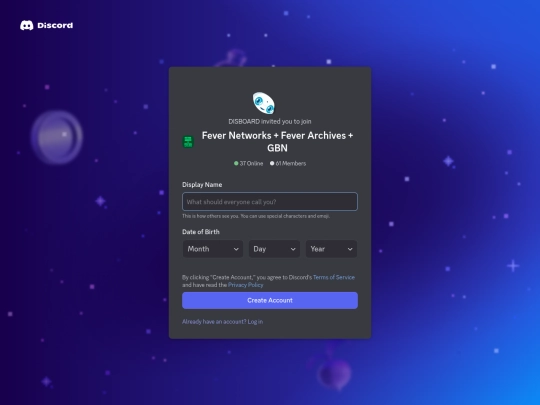Screen dimensions: 540x405
Task: Click the green Fever Networks server icon
Action: pyautogui.click(x=188, y=142)
